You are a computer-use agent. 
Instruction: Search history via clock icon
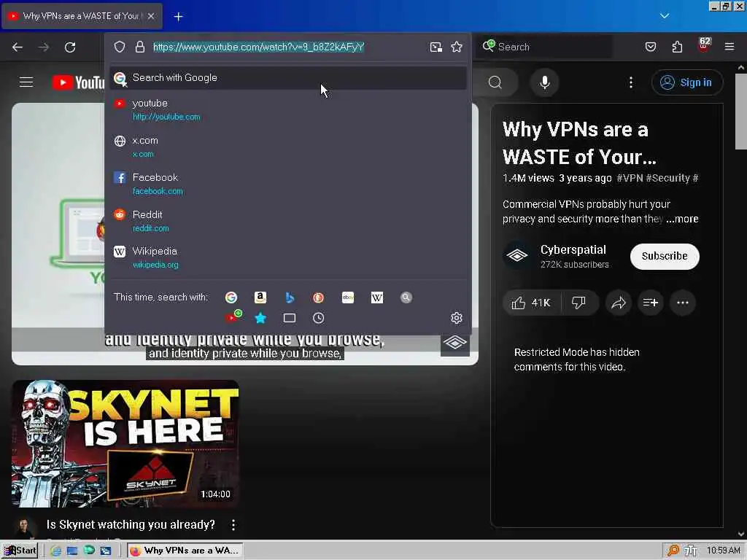tap(319, 318)
